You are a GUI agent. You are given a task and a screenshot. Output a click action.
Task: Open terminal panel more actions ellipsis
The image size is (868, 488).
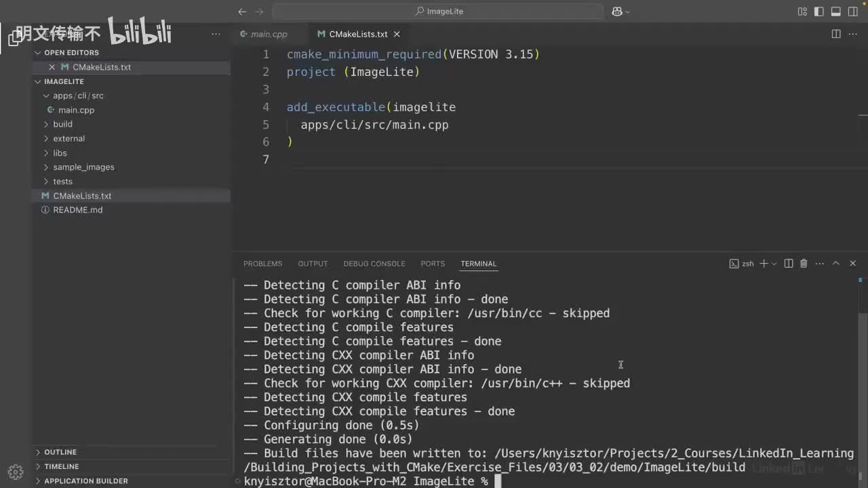(x=820, y=264)
